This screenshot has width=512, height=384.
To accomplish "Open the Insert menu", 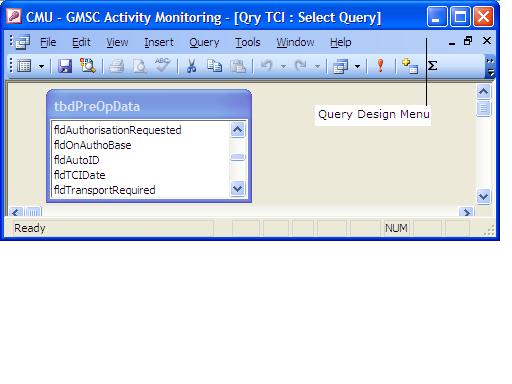I will tap(159, 42).
